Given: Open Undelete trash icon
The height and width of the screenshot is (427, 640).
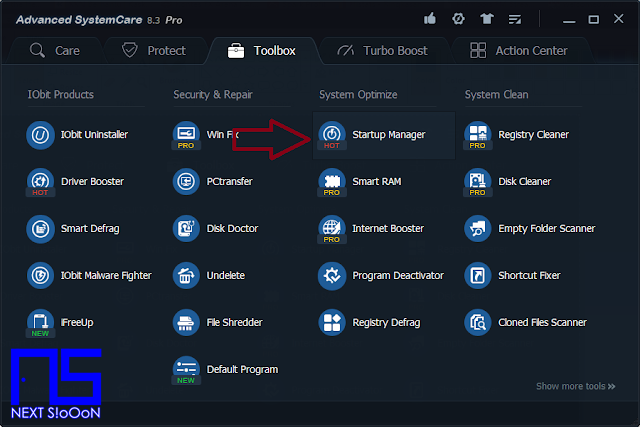Looking at the screenshot, I should [186, 276].
